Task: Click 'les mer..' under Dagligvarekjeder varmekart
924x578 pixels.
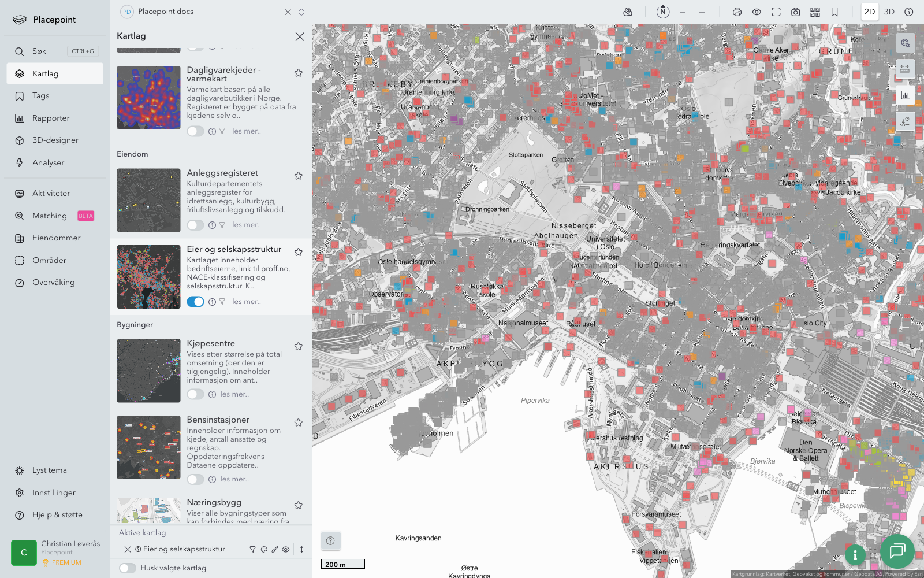Action: (x=247, y=131)
